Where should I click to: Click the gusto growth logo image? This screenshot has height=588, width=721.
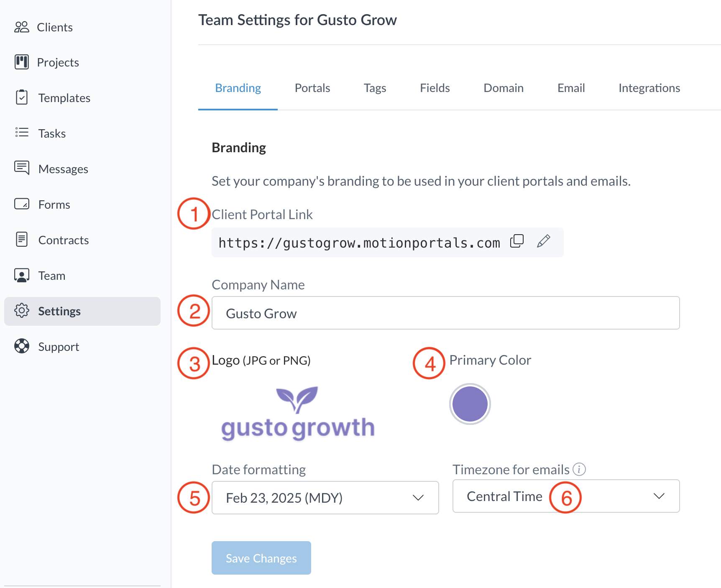[298, 414]
